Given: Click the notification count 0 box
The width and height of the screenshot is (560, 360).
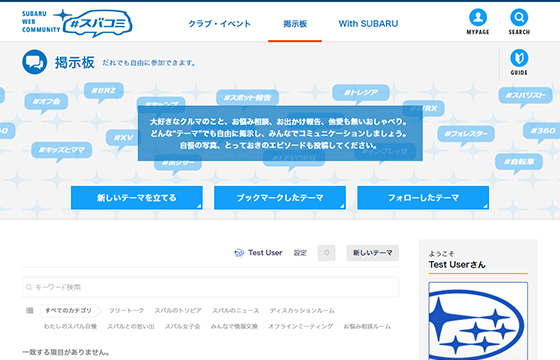Looking at the screenshot, I should pyautogui.click(x=326, y=253).
